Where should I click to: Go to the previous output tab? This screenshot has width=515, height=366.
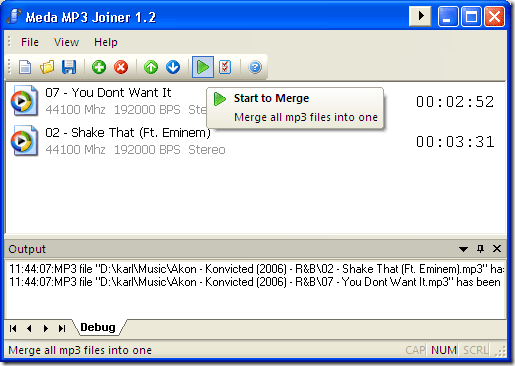[x=29, y=329]
